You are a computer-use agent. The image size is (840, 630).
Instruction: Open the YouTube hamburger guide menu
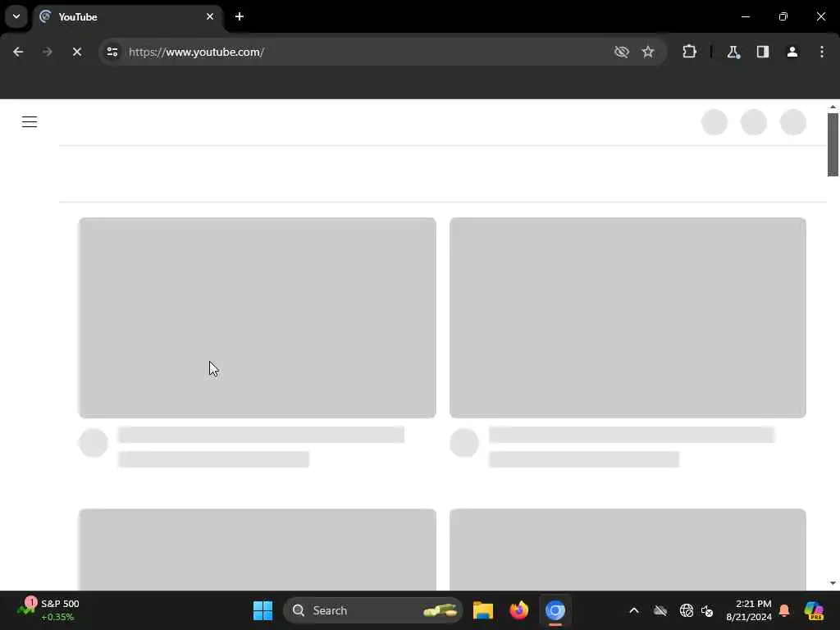(x=30, y=122)
